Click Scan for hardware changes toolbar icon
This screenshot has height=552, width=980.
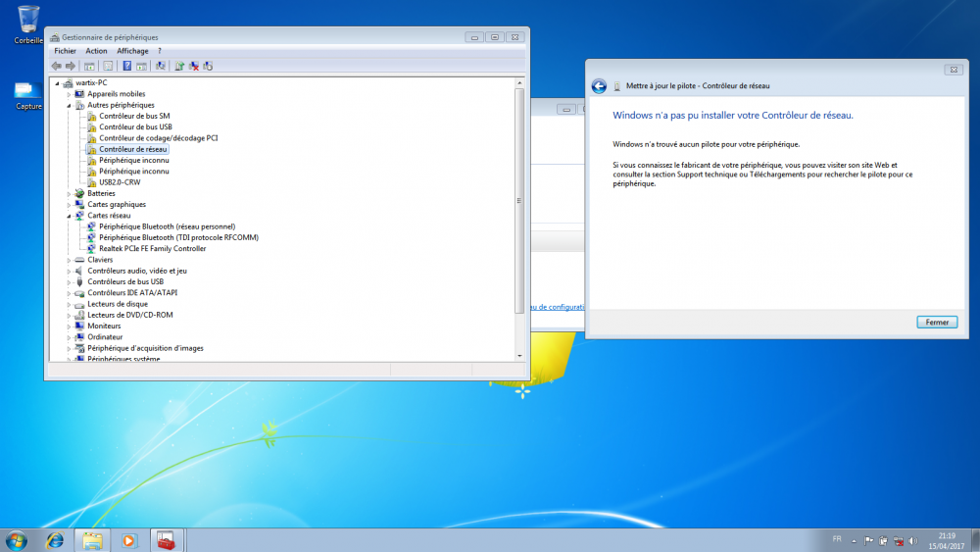pyautogui.click(x=161, y=66)
